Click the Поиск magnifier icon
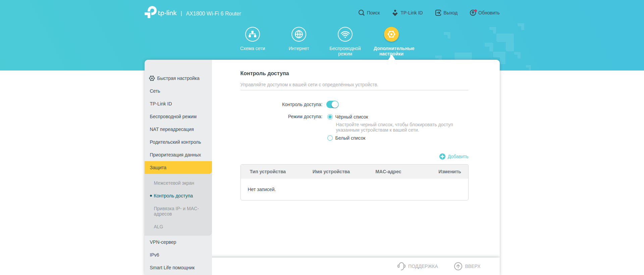 coord(361,13)
